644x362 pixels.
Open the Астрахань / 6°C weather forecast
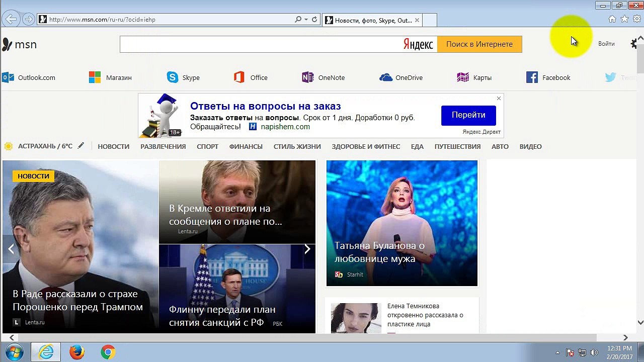pyautogui.click(x=45, y=146)
